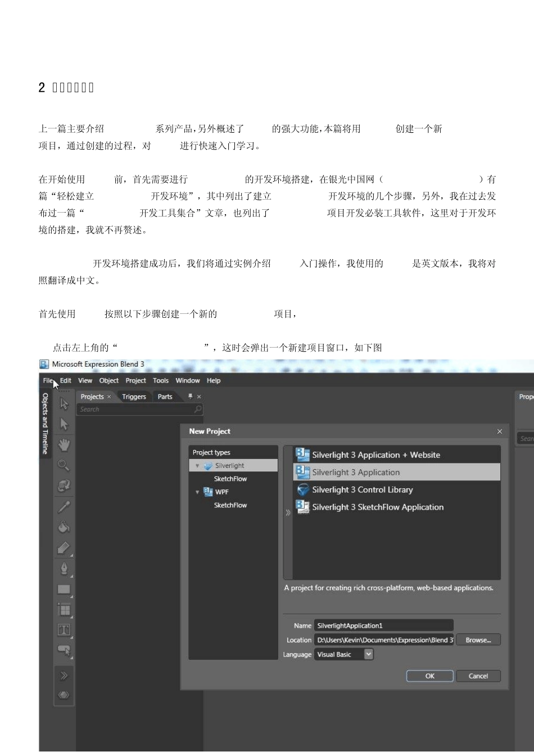The width and height of the screenshot is (534, 756).
Task: Select Silverlight 3 Control Library template
Action: point(397,489)
